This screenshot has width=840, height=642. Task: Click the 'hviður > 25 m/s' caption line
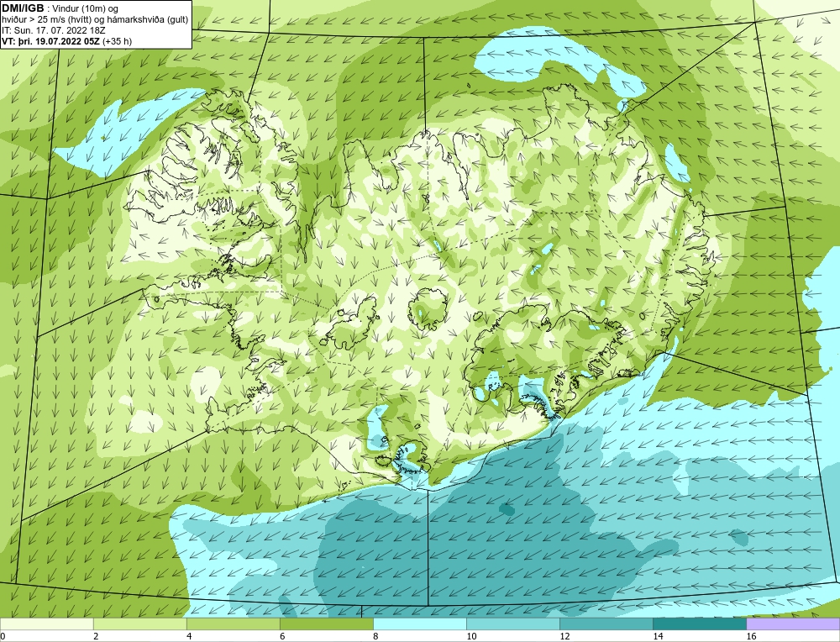[95, 20]
